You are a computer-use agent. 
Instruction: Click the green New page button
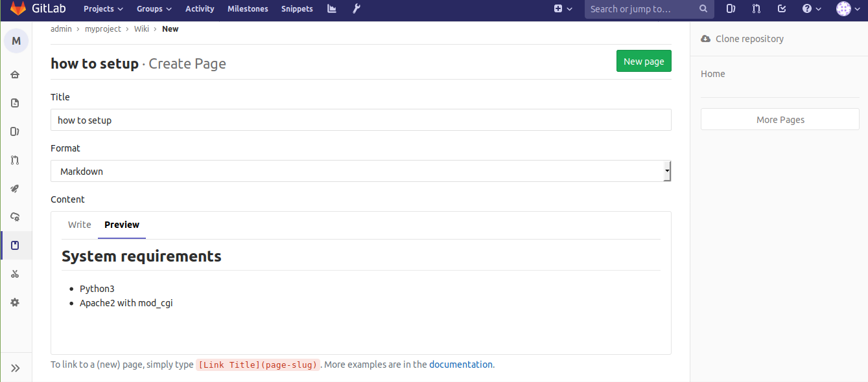644,62
